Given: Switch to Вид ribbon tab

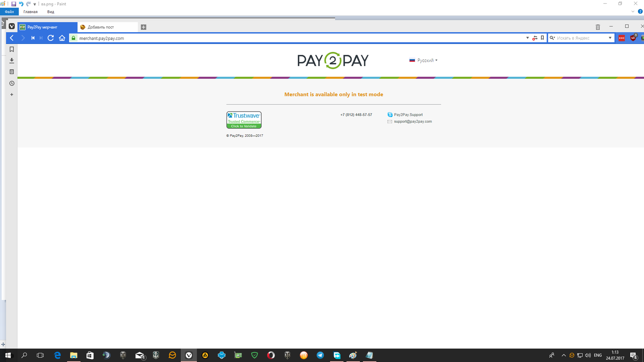Looking at the screenshot, I should (x=50, y=12).
